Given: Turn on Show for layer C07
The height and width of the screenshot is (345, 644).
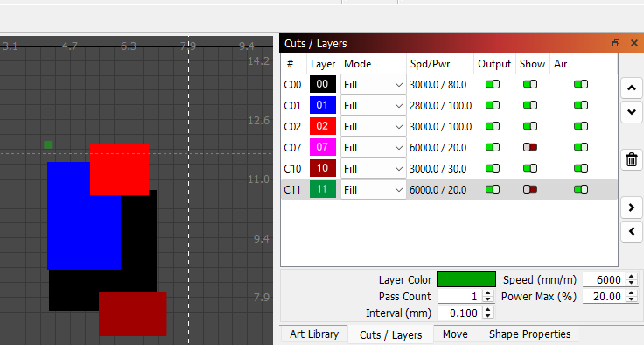Looking at the screenshot, I should click(x=530, y=147).
